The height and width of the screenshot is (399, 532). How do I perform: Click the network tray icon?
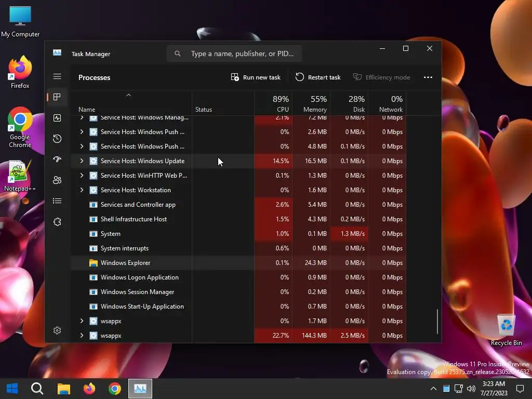tap(458, 389)
